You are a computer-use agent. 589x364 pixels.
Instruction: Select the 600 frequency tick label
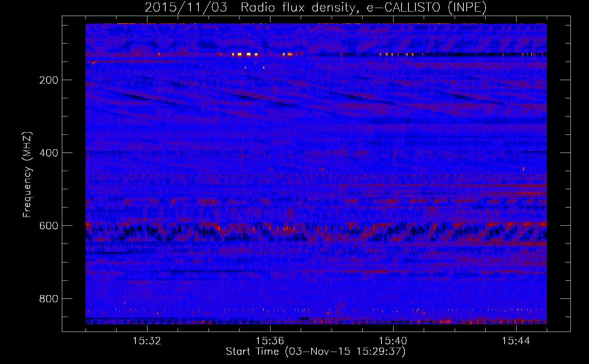coord(49,226)
